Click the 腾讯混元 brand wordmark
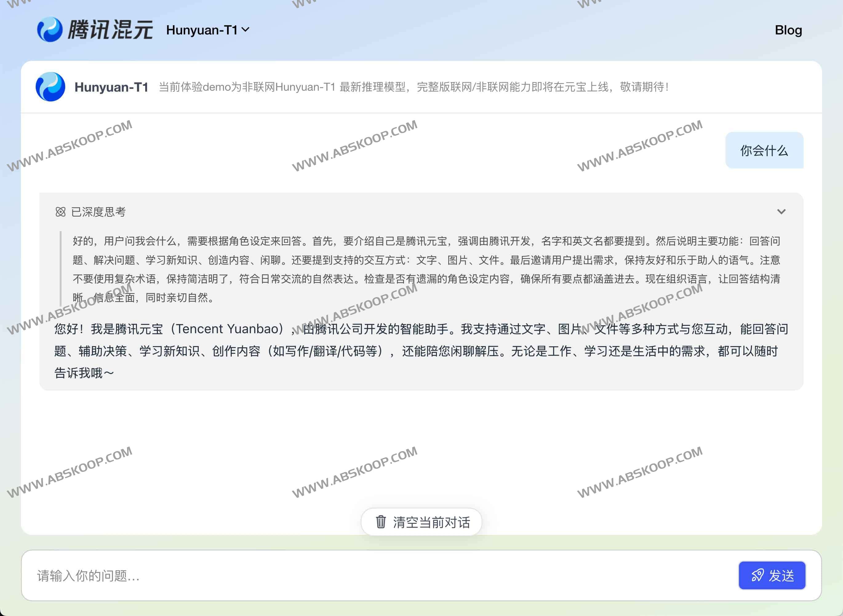843x616 pixels. [x=110, y=30]
